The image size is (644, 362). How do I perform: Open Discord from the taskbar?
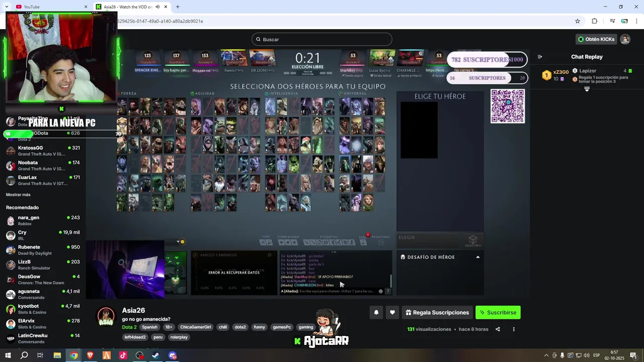click(x=173, y=355)
